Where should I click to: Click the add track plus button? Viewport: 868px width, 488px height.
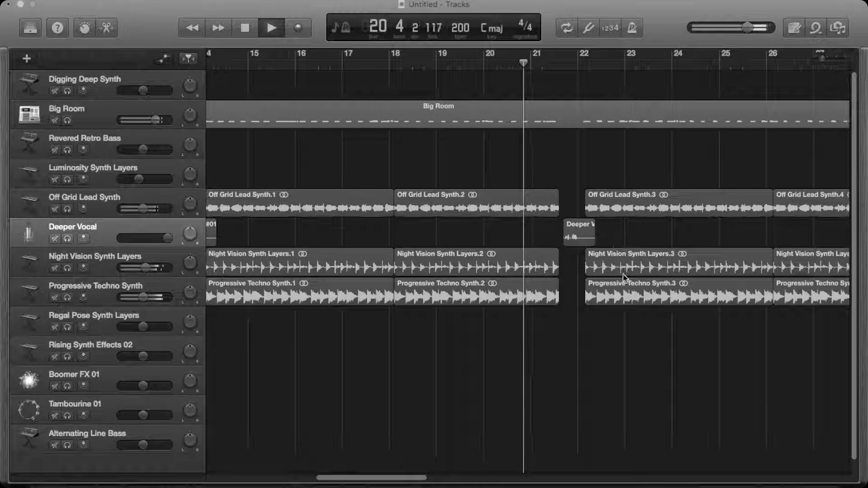(x=27, y=59)
